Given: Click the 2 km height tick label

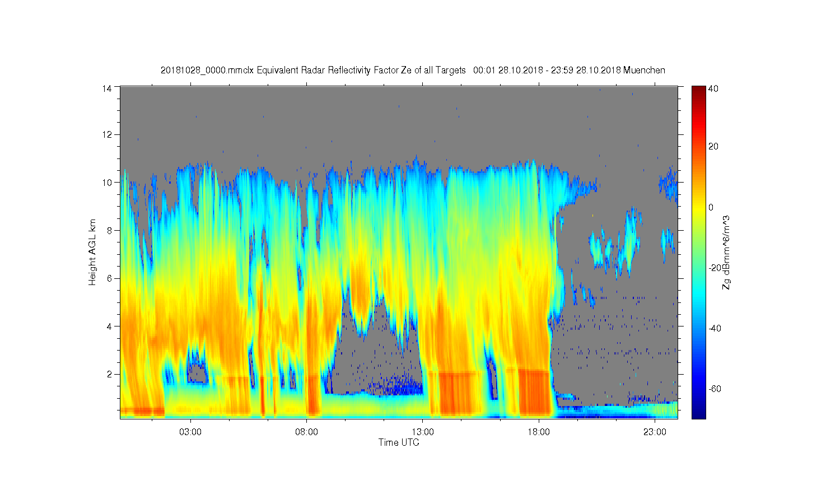Looking at the screenshot, I should pos(110,374).
